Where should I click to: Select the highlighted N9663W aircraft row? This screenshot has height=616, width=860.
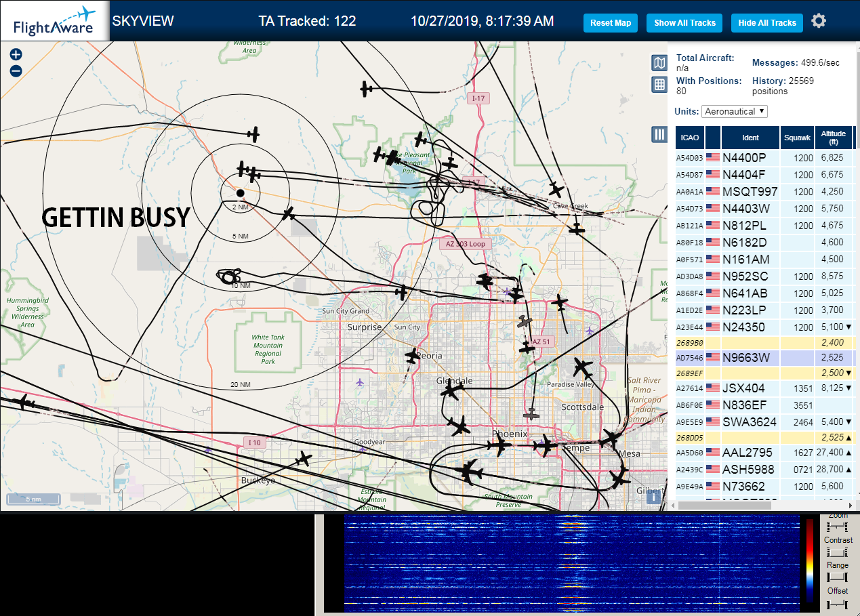pos(764,357)
